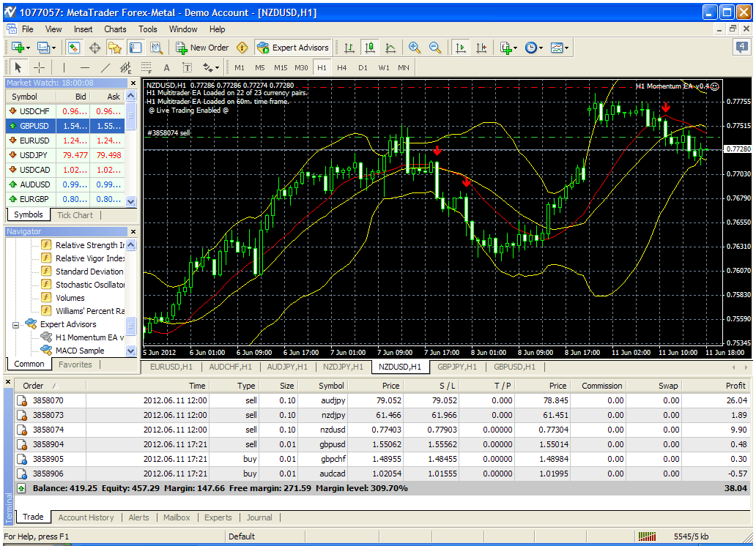Click the connection status bars indicator
The width and height of the screenshot is (756, 546).
coord(647,536)
